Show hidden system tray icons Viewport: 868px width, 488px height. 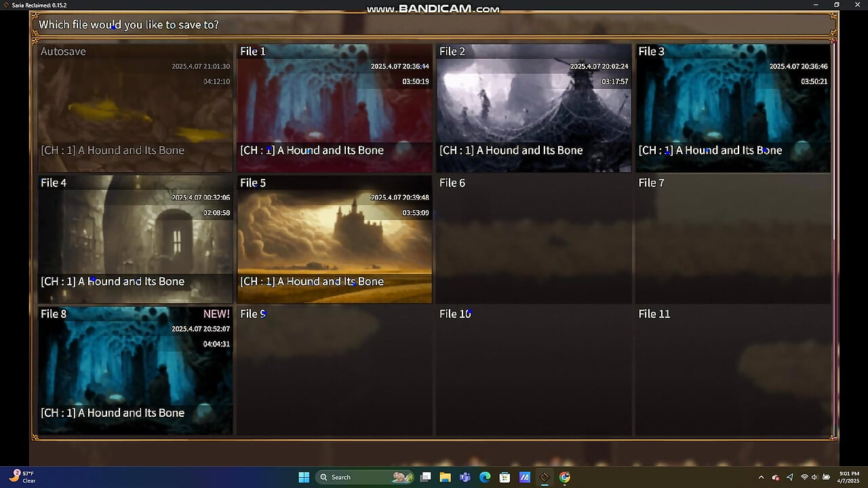click(x=761, y=477)
